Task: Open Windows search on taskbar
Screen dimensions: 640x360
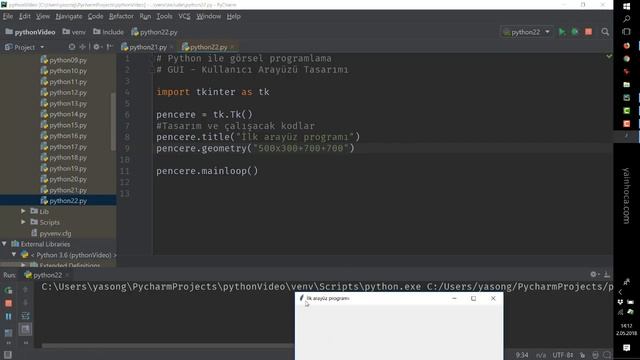Action: (627, 19)
